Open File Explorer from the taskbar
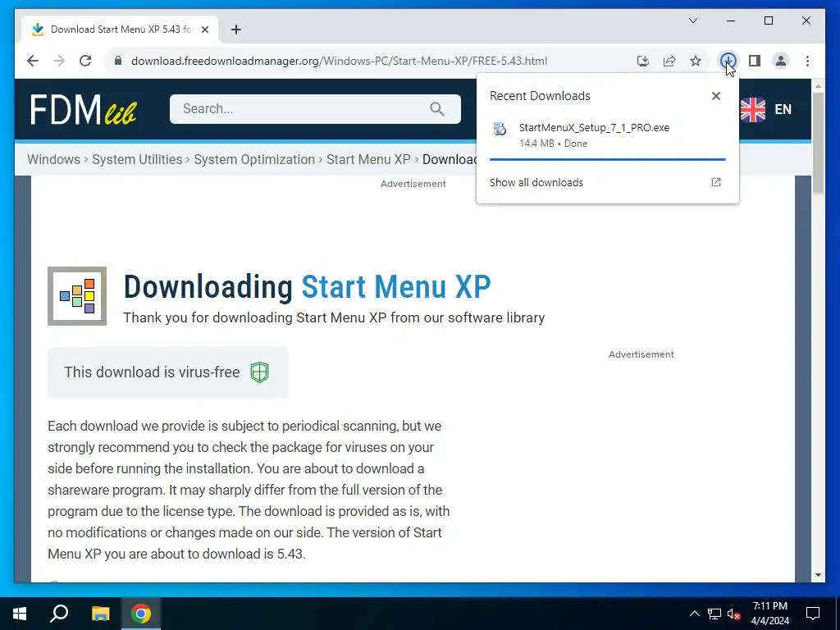Viewport: 840px width, 630px height. 100,614
